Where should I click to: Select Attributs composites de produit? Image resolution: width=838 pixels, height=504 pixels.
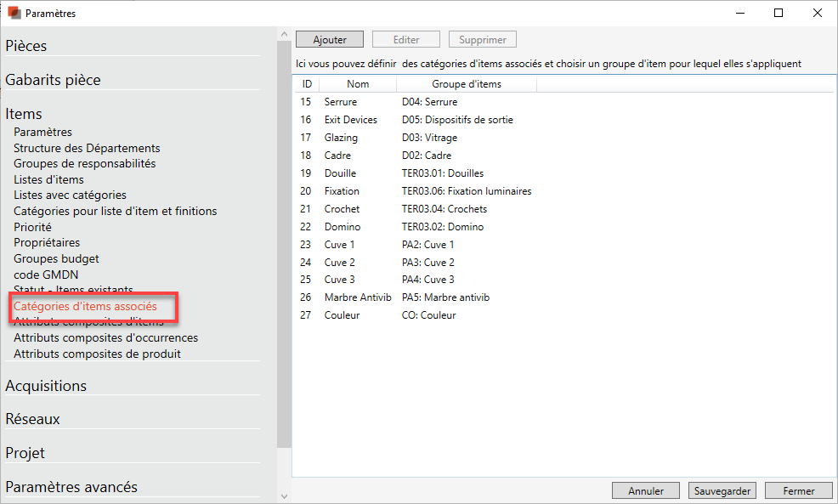pyautogui.click(x=97, y=354)
